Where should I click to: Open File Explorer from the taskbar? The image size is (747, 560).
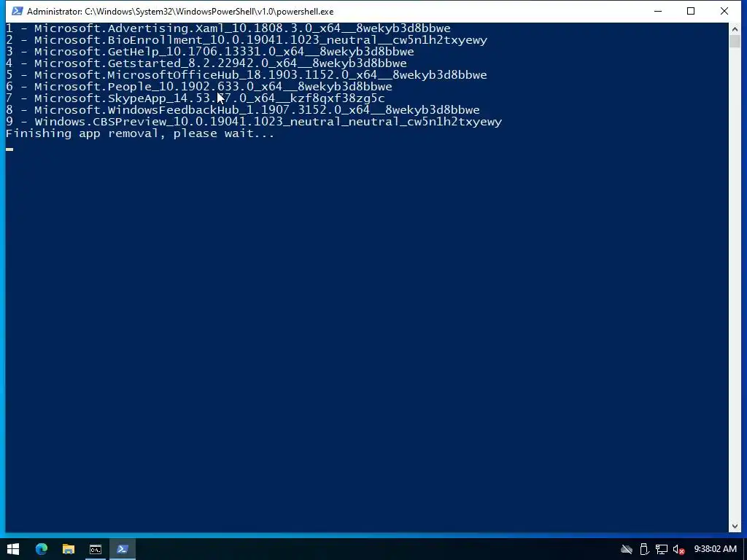click(x=69, y=549)
